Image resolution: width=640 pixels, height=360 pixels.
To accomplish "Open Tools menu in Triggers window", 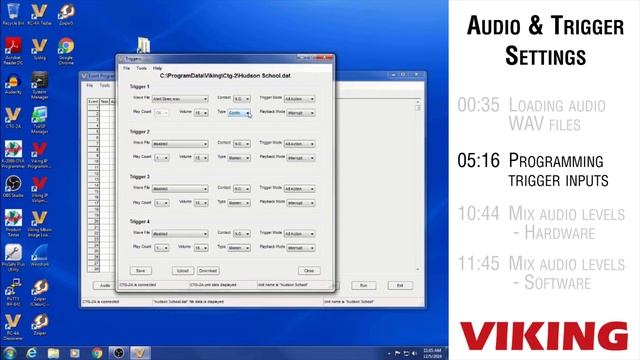I will pyautogui.click(x=142, y=68).
